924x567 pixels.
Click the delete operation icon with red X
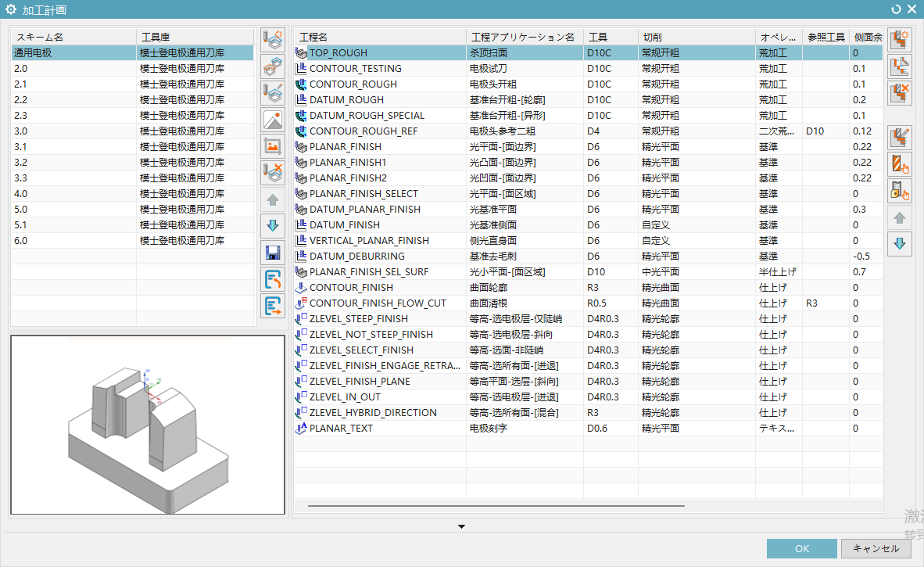900,93
